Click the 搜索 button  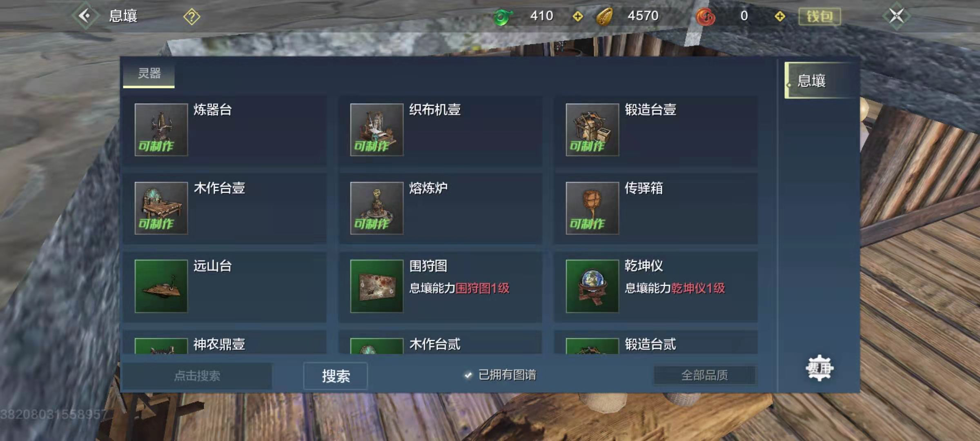(336, 376)
